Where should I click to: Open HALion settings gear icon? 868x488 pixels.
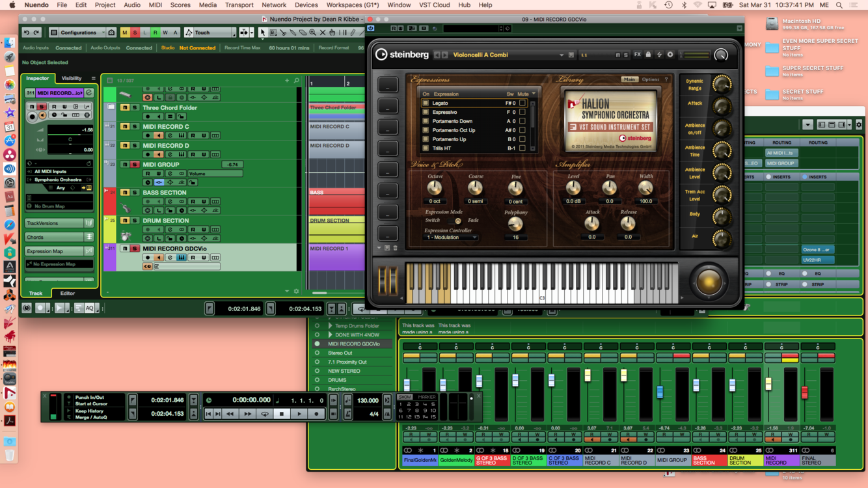[x=670, y=55]
